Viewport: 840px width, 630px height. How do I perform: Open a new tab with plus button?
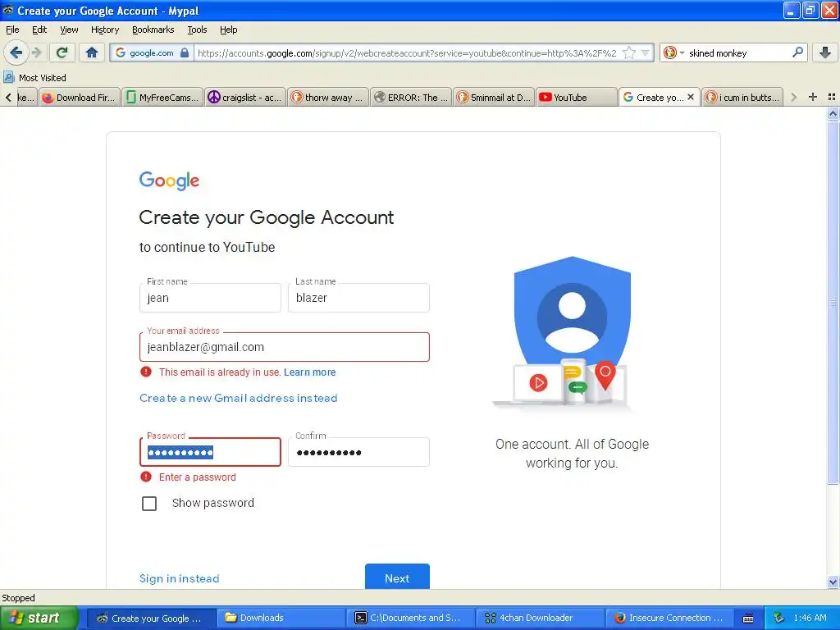(813, 97)
